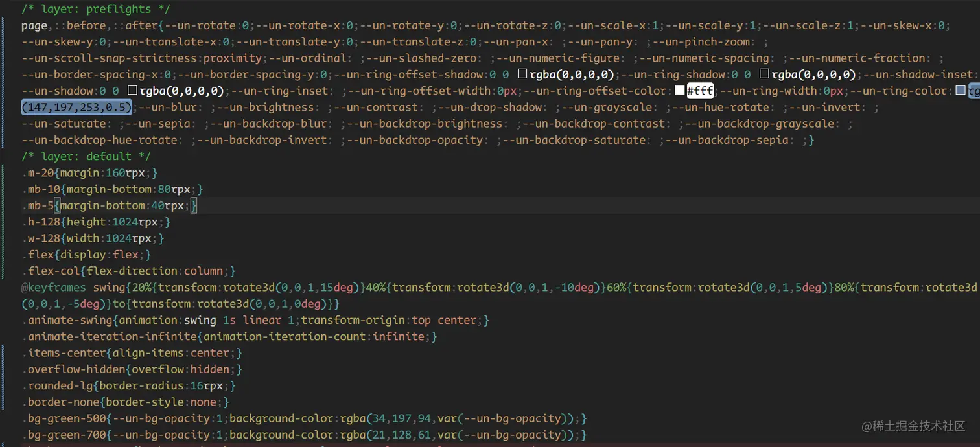This screenshot has height=447, width=980.
Task: Click '--un-slashed-zero' variable
Action: (422, 58)
